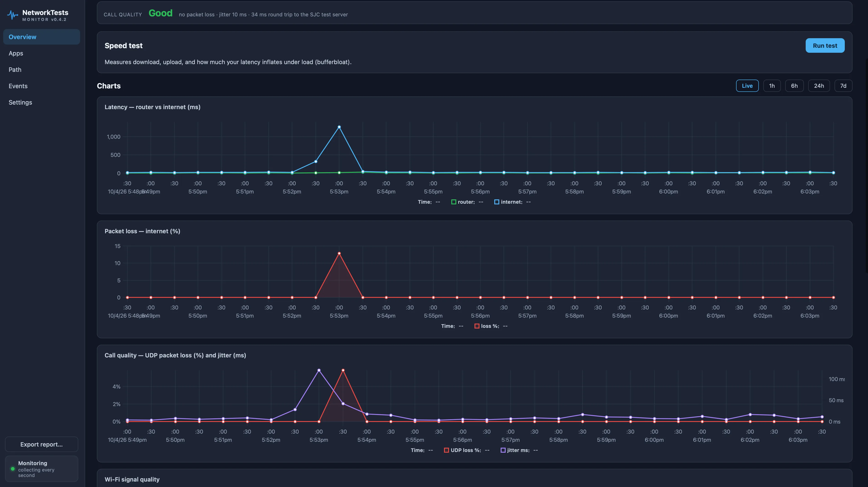This screenshot has height=487, width=868.
Task: Click the jitter peak point at 5:53pm
Action: coord(319,370)
